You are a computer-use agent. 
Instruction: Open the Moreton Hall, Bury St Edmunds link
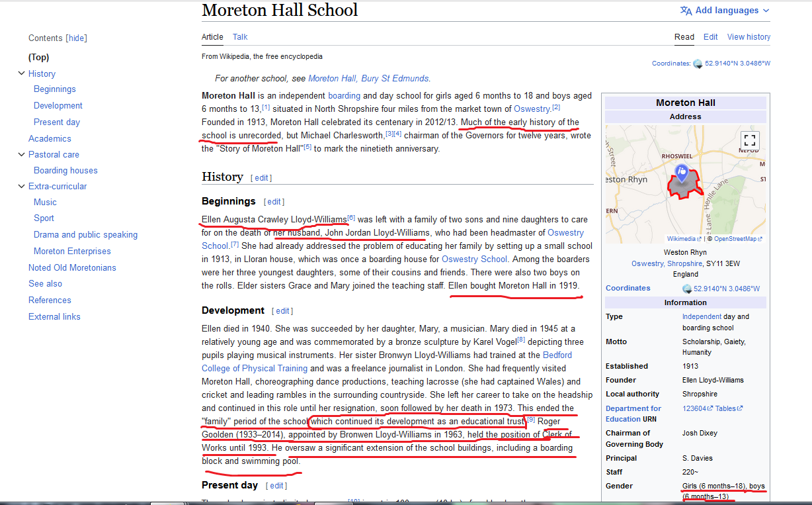(x=369, y=78)
